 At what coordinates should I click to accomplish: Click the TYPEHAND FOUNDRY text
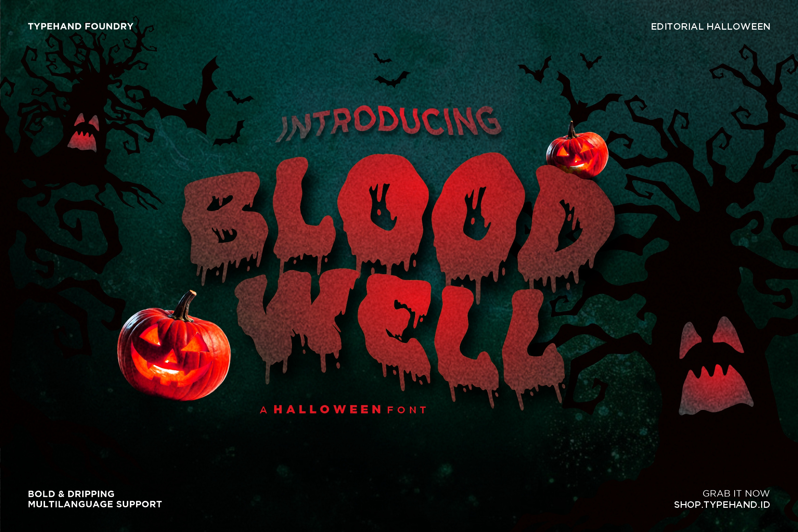click(80, 26)
